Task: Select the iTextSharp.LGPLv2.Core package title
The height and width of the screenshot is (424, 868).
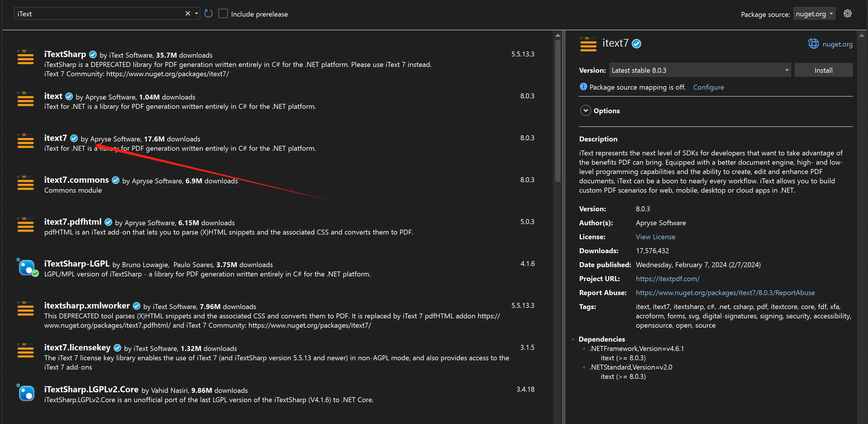Action: click(91, 389)
